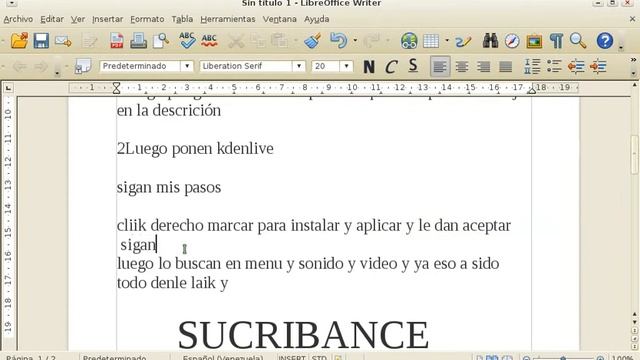The height and width of the screenshot is (360, 640).
Task: Open the Tabla menu
Action: click(182, 19)
